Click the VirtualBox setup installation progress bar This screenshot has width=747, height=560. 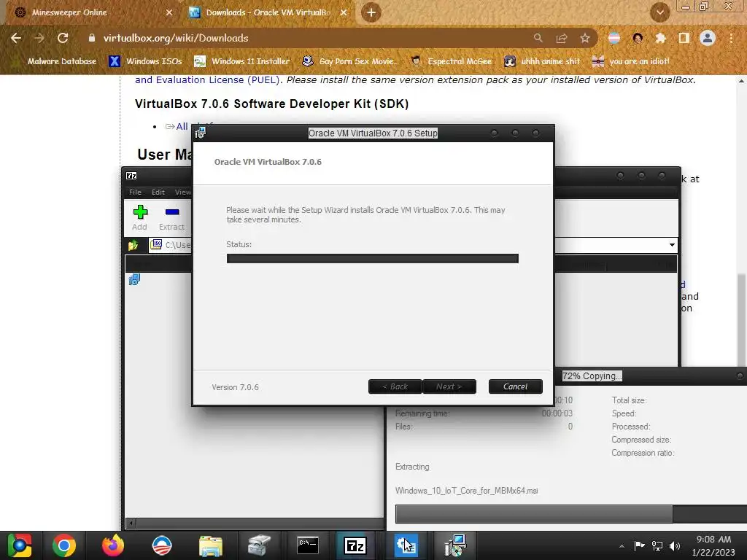pyautogui.click(x=373, y=258)
